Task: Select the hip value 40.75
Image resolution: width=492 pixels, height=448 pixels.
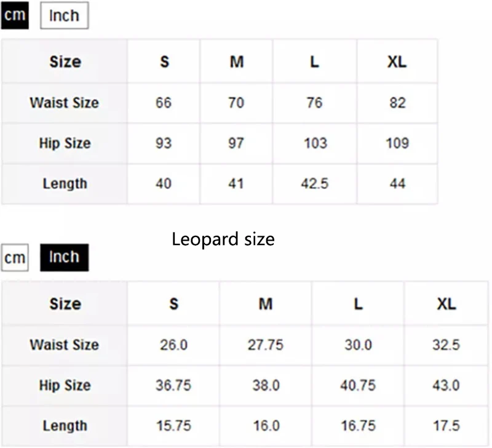Action: click(x=358, y=385)
